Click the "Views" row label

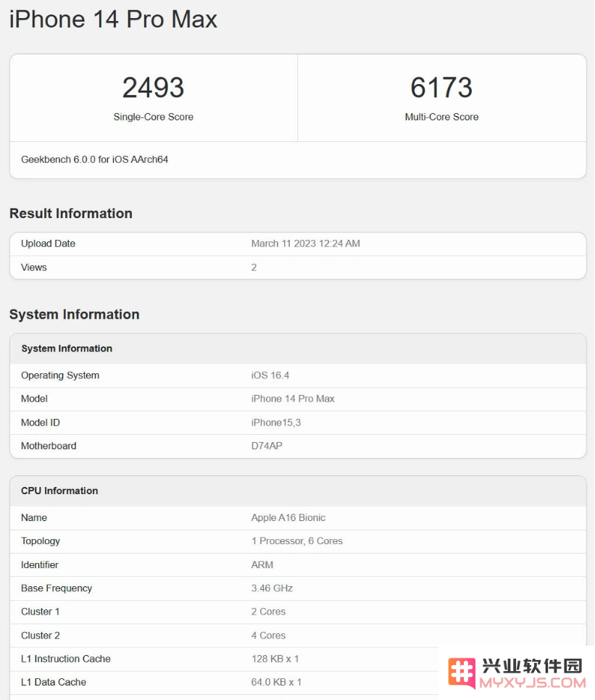(x=34, y=267)
